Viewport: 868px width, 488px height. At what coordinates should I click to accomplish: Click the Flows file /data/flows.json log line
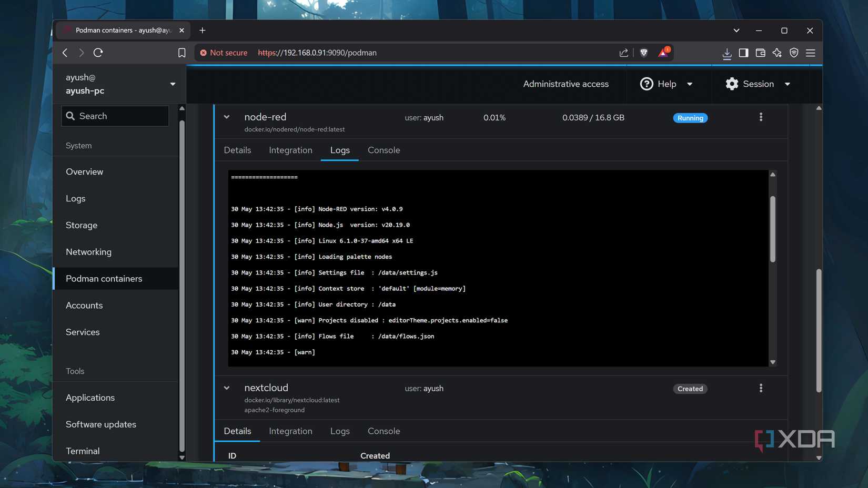[332, 337]
